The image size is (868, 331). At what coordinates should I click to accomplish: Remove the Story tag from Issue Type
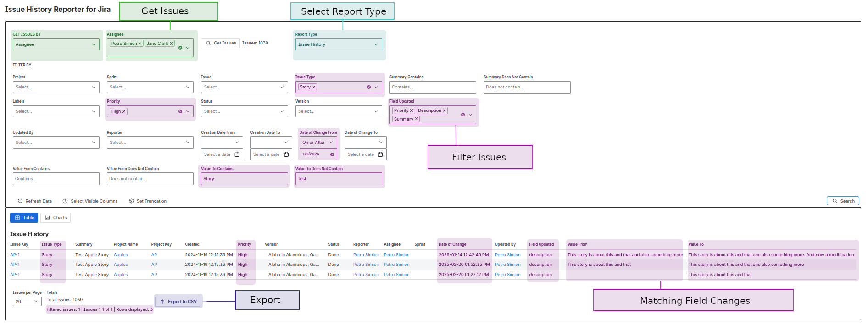(x=314, y=87)
